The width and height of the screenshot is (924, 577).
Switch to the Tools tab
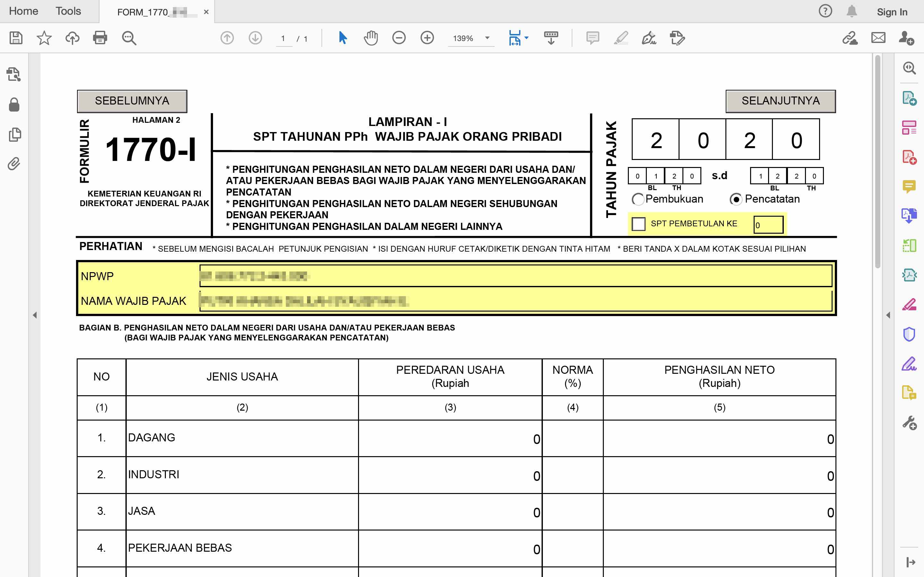pyautogui.click(x=68, y=11)
